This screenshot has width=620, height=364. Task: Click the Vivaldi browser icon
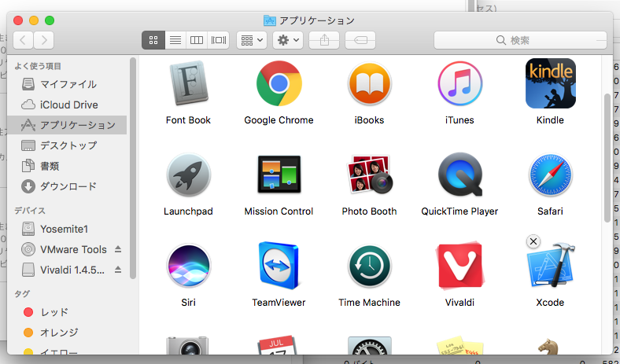click(x=459, y=266)
